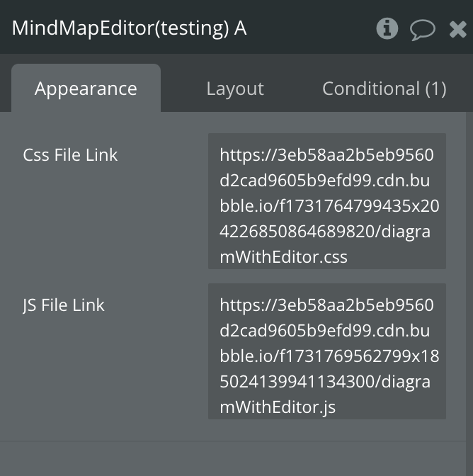The width and height of the screenshot is (473, 476).
Task: Click the https start of JS link
Action: click(x=236, y=305)
